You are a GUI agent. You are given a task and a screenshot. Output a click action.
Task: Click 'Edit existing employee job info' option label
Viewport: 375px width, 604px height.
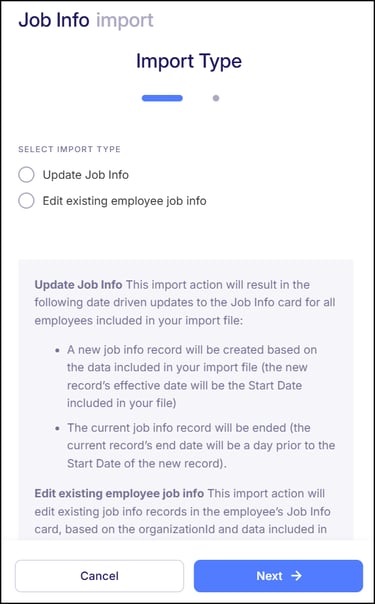tap(124, 201)
